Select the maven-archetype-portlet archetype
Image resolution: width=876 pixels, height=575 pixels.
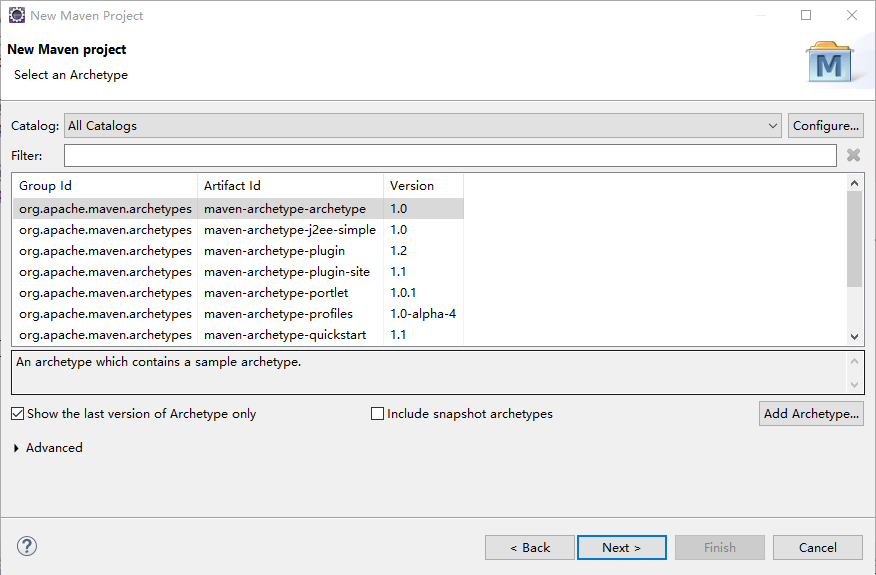[238, 293]
